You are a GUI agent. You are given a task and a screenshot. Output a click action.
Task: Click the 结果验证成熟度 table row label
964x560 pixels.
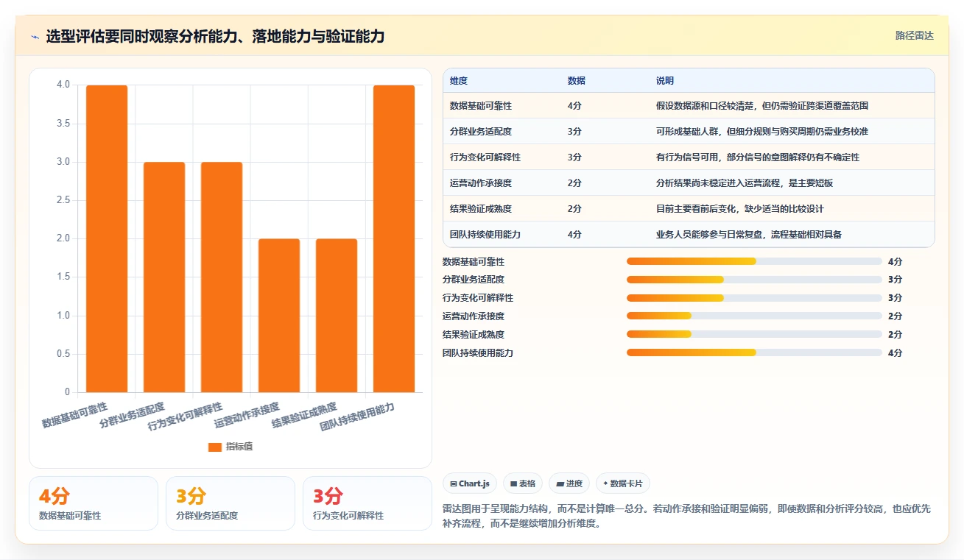(481, 209)
